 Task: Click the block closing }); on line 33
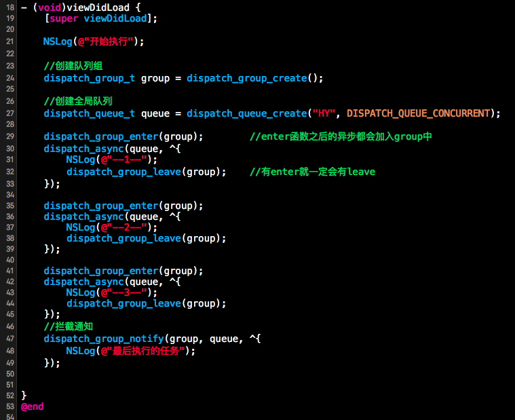(x=52, y=184)
